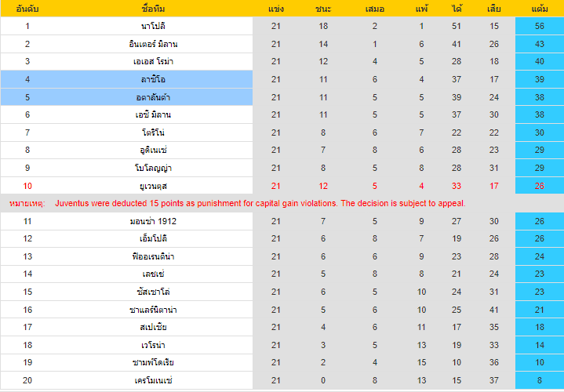Click the นาโปลี team name
The height and width of the screenshot is (392, 564).
click(x=153, y=26)
